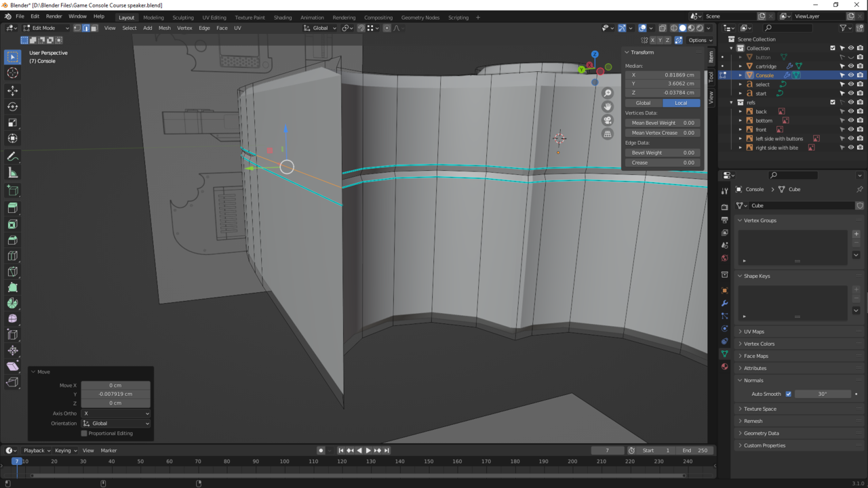Open the Render menu
The image size is (868, 488).
point(54,16)
